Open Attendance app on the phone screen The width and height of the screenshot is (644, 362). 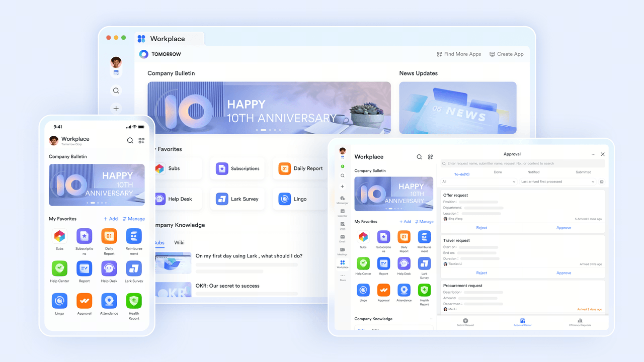pyautogui.click(x=109, y=301)
